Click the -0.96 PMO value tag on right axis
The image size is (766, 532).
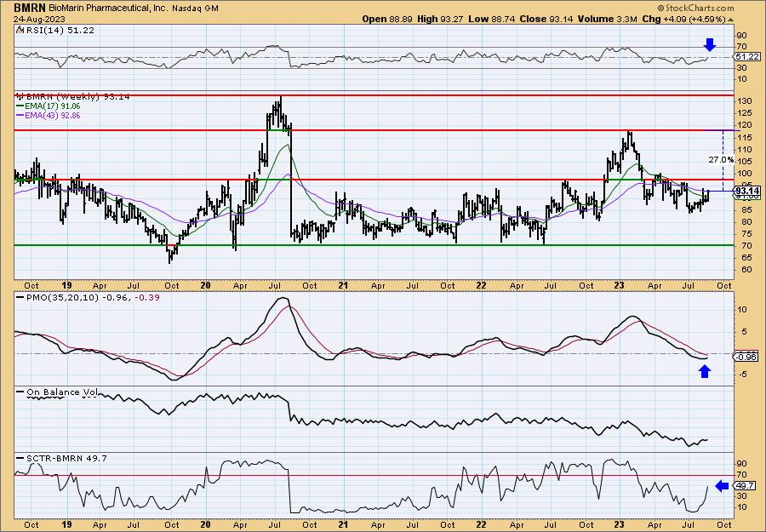(746, 358)
